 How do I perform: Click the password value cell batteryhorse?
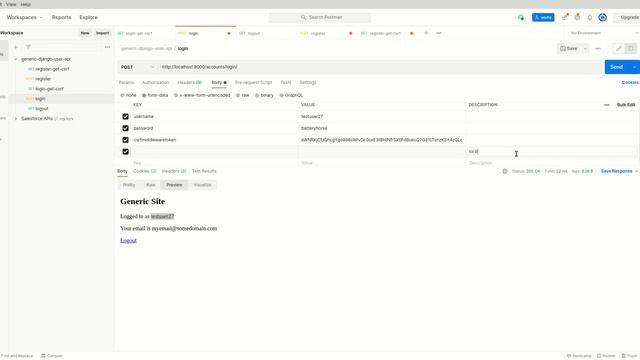[x=382, y=128]
